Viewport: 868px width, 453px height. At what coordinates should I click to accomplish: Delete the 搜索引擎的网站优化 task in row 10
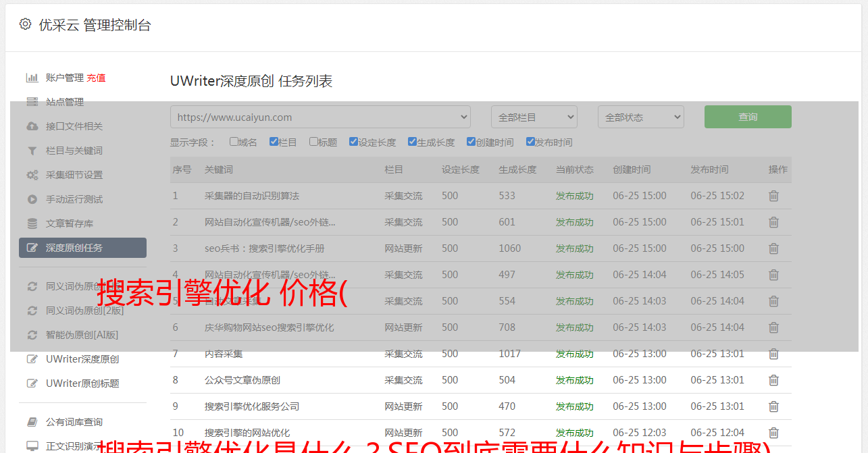773,433
